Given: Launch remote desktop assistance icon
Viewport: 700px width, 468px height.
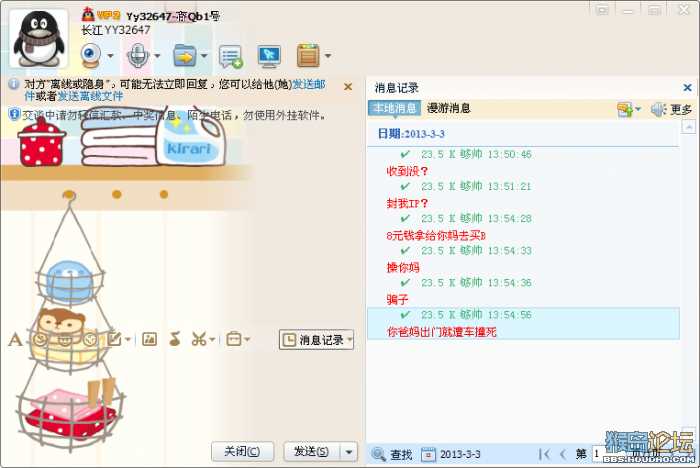Looking at the screenshot, I should point(269,56).
